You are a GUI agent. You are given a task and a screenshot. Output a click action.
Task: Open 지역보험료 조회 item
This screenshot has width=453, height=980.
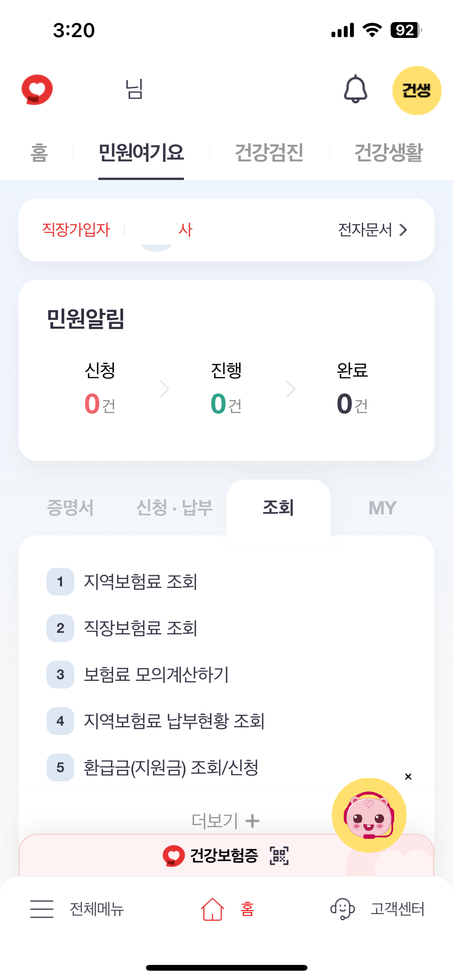(141, 581)
